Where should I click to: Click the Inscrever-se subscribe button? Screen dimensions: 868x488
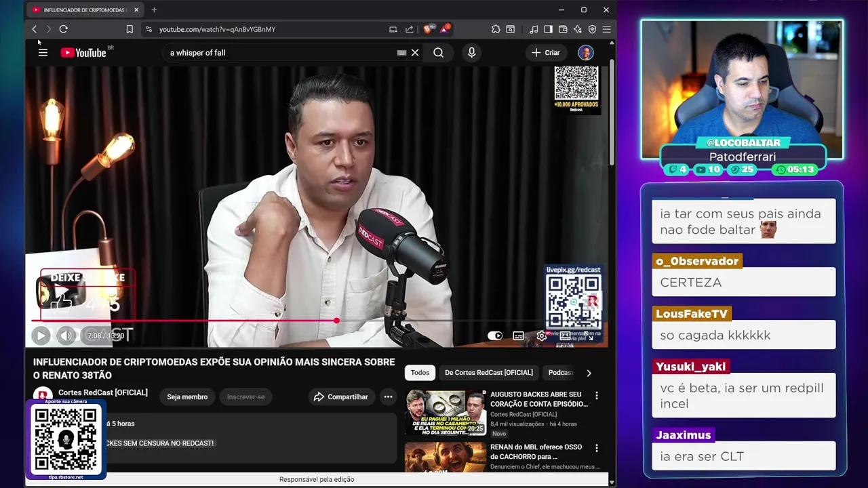[245, 397]
